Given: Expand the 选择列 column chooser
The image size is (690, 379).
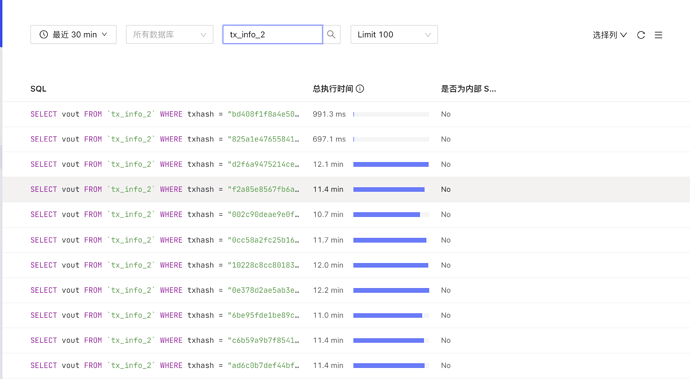Looking at the screenshot, I should tap(609, 35).
